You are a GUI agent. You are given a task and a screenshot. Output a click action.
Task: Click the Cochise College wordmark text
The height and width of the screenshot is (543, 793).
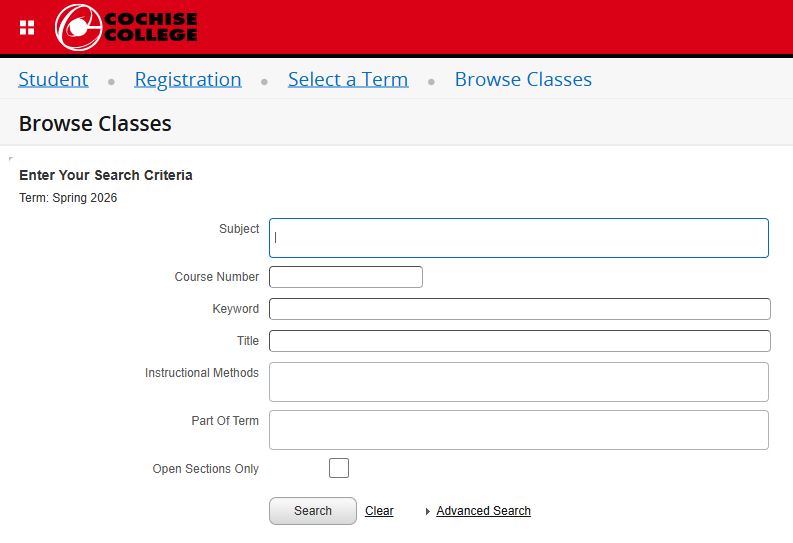pos(150,27)
